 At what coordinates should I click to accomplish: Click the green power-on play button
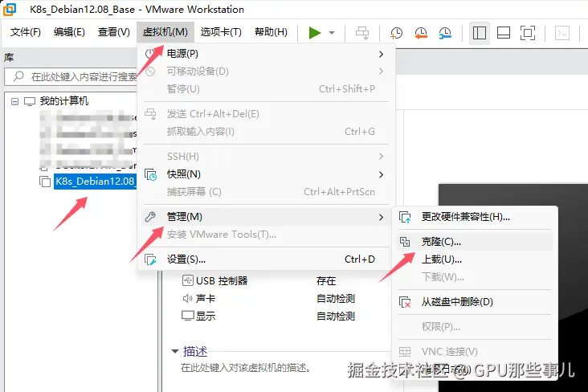[x=315, y=33]
